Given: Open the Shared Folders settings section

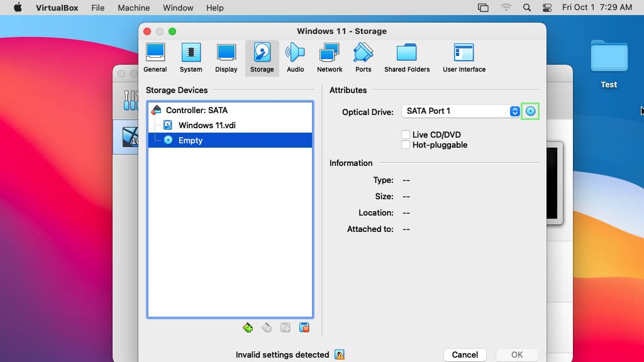Looking at the screenshot, I should (407, 58).
